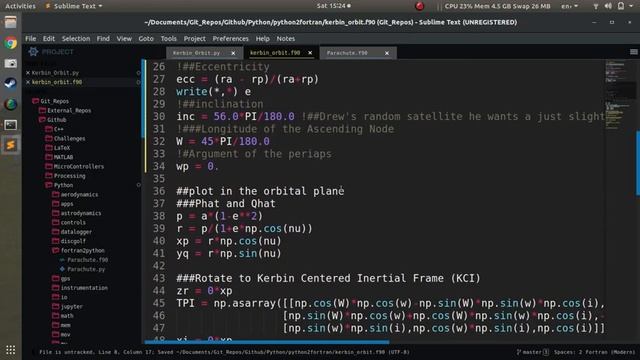
Task: Open the Preferences menu
Action: (x=230, y=38)
